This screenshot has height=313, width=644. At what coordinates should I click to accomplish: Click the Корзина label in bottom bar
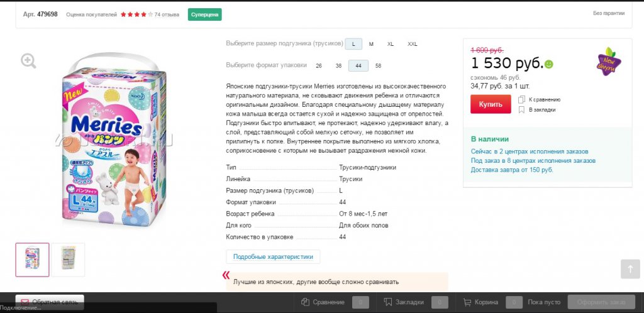[x=486, y=302]
